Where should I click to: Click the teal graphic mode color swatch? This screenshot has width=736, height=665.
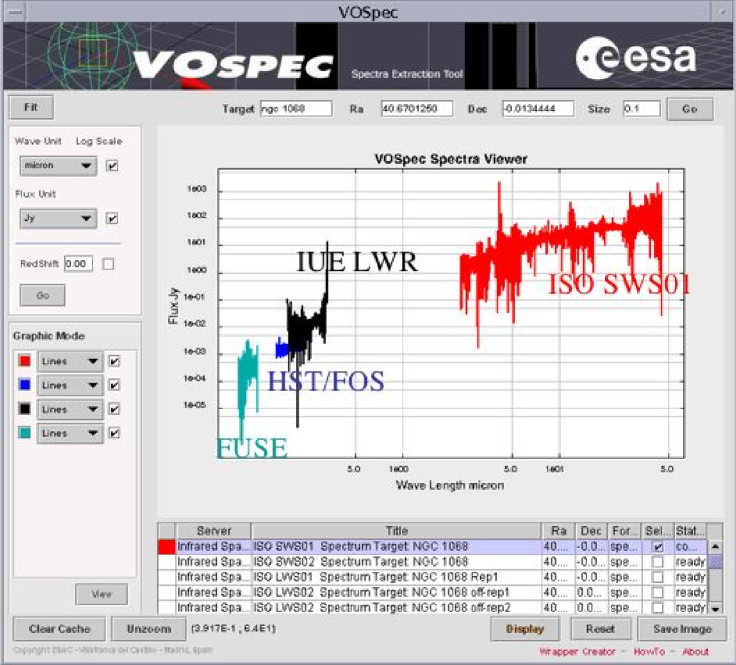25,433
